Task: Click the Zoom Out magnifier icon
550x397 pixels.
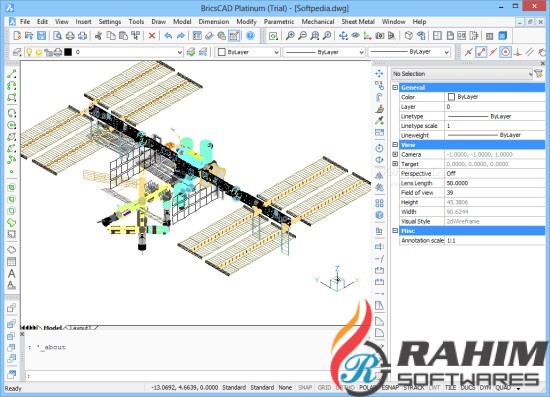Action: coord(302,35)
